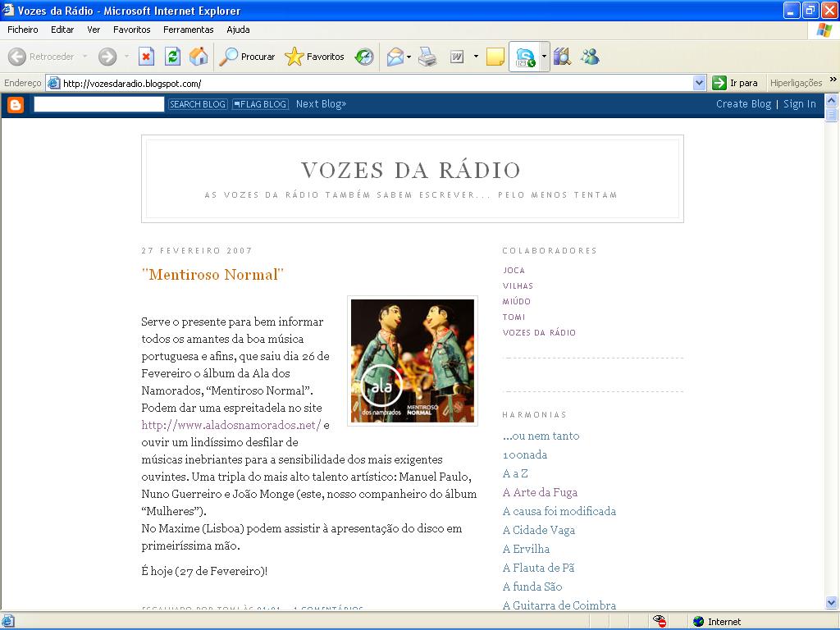Expand the Word edit dropdown arrow
The image size is (840, 630).
coord(476,57)
